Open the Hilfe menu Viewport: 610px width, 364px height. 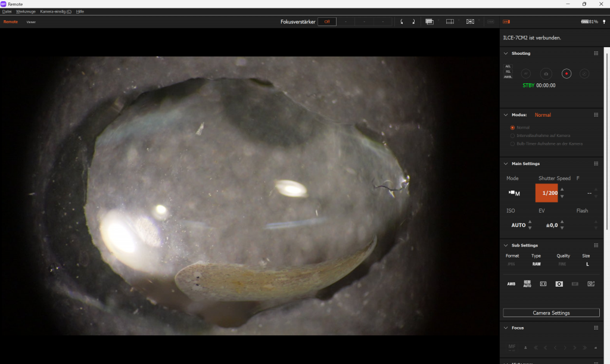pos(80,11)
